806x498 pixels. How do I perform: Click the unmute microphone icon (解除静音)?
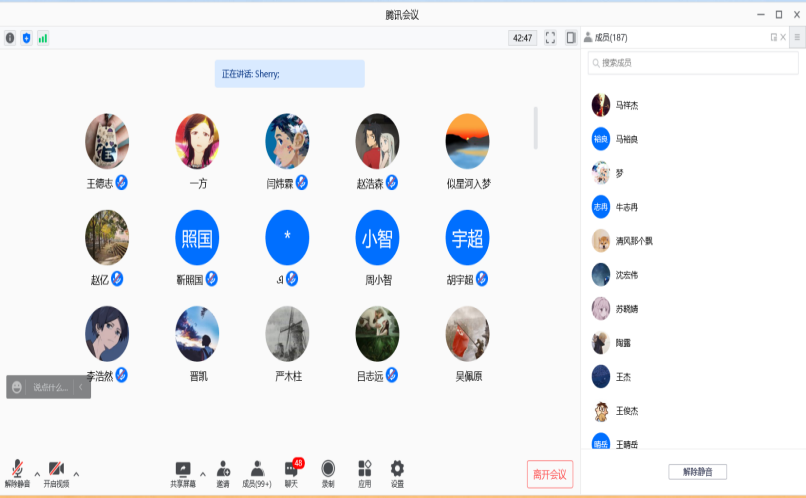coord(17,469)
